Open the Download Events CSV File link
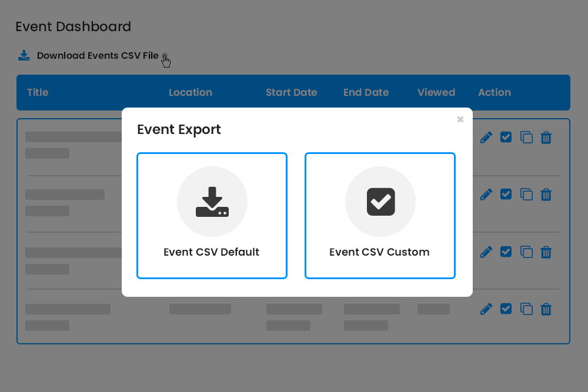This screenshot has width=588, height=392. 98,55
